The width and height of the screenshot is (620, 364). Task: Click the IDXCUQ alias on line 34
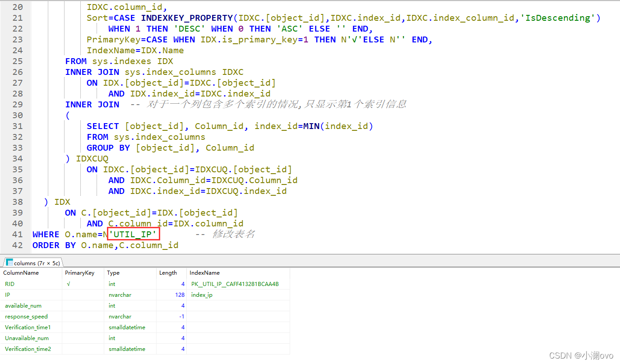[x=92, y=159]
